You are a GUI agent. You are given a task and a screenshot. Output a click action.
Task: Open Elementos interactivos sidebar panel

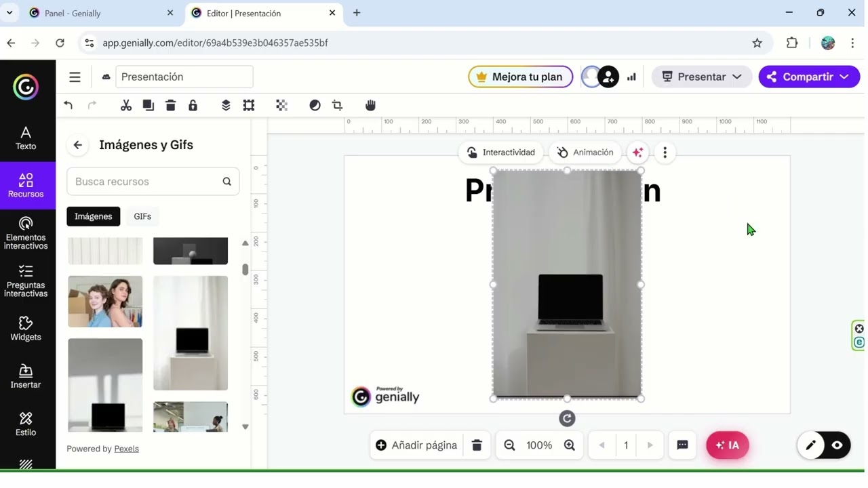click(26, 234)
